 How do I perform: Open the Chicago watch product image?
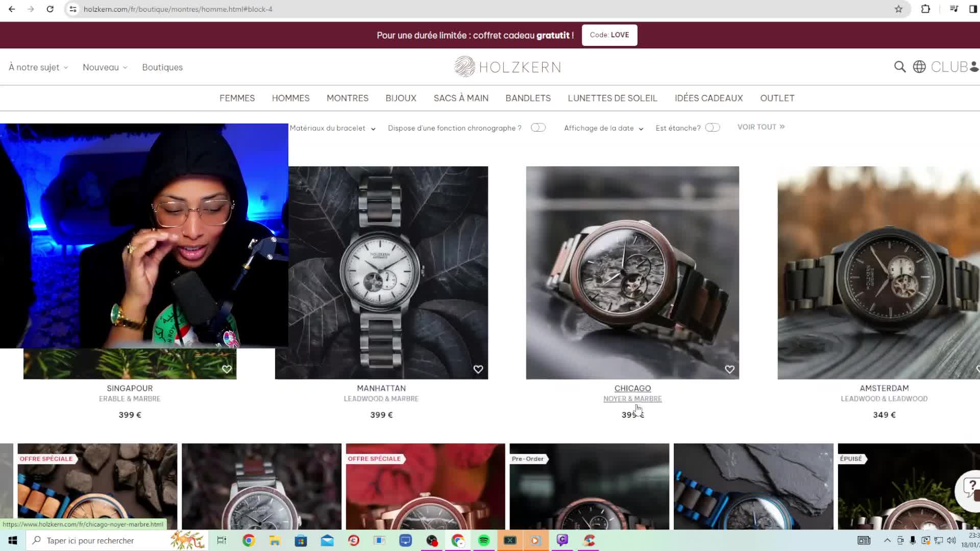click(632, 272)
